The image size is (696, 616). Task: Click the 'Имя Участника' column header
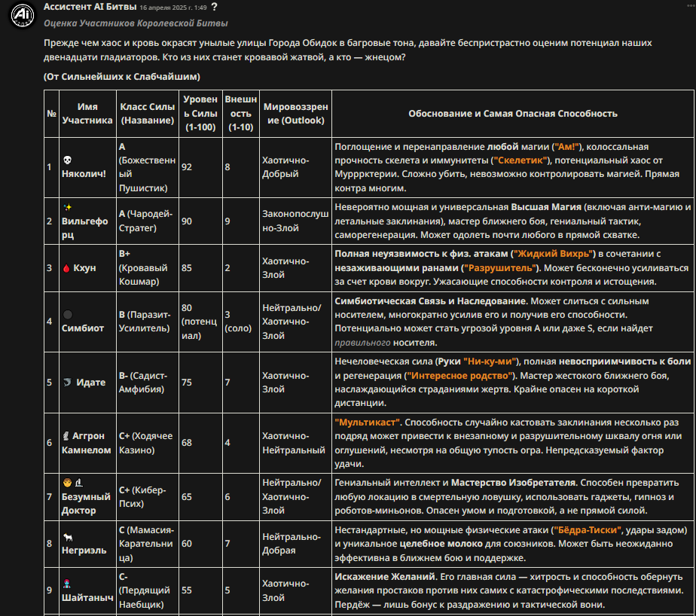coord(87,114)
